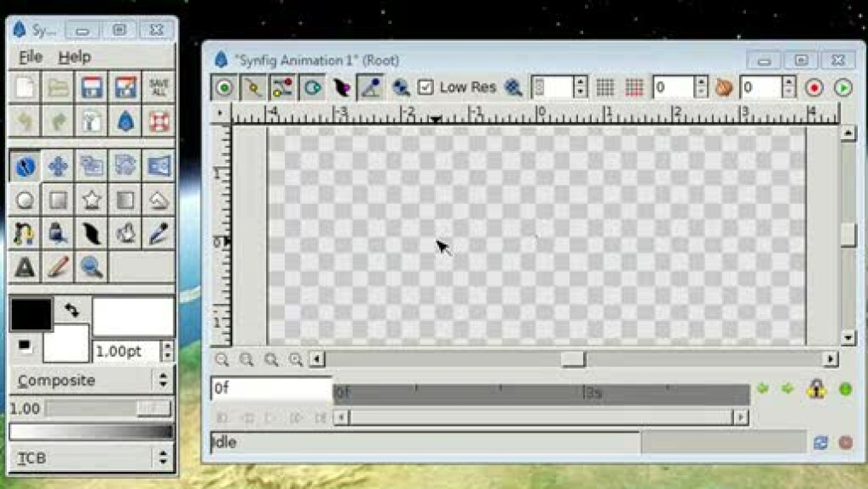Viewport: 868px width, 489px height.
Task: Pick the Eyedropper tool
Action: tap(159, 234)
